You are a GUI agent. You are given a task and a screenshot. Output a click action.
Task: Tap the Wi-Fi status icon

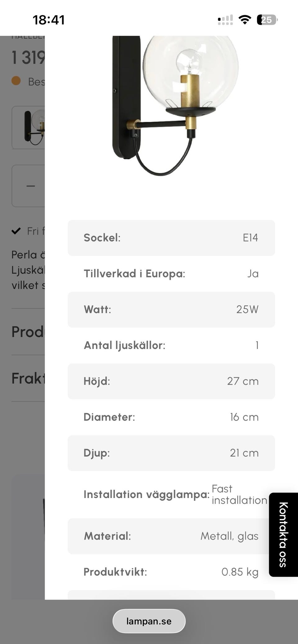pos(245,20)
